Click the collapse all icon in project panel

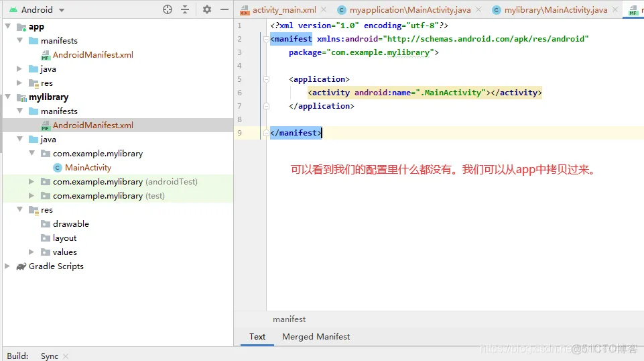click(x=185, y=9)
